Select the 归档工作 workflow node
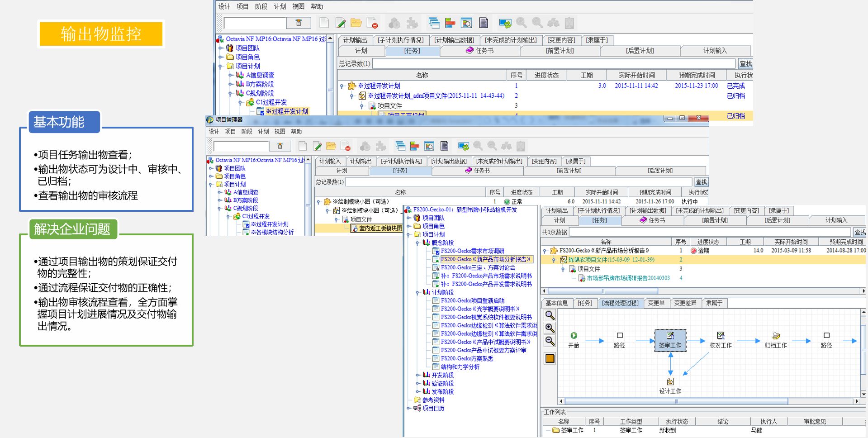868x438 pixels. pos(775,339)
